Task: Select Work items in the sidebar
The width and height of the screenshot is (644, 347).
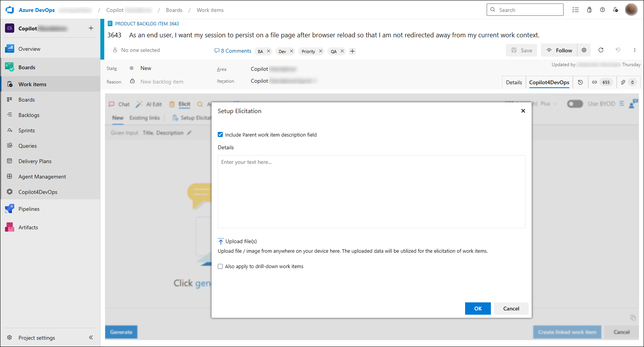Action: tap(50, 84)
